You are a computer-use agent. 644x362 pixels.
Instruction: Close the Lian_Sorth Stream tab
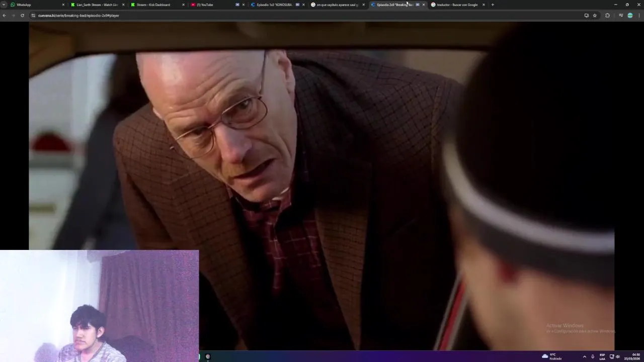tap(123, 5)
